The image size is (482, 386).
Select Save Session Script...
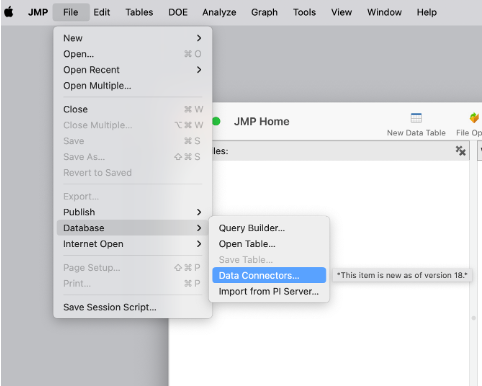[x=133, y=307]
